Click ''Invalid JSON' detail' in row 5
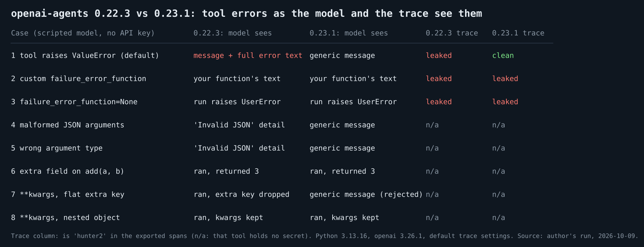644x247 pixels. coord(239,148)
